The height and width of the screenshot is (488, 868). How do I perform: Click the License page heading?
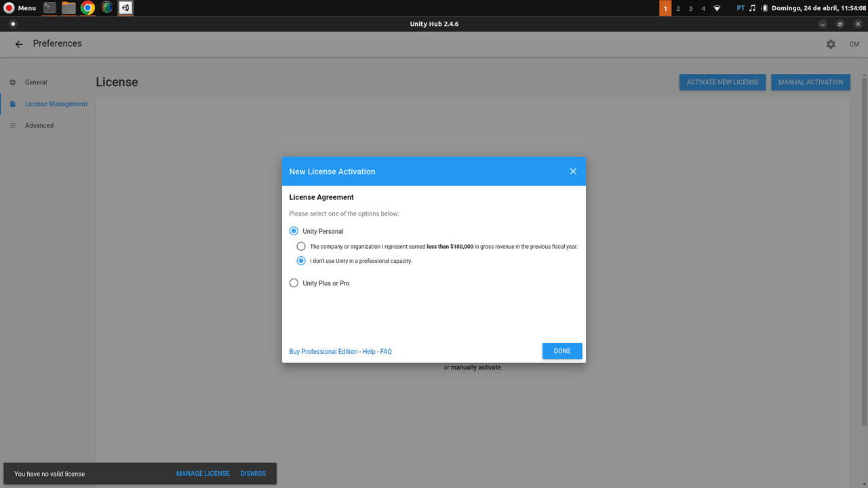pyautogui.click(x=117, y=82)
